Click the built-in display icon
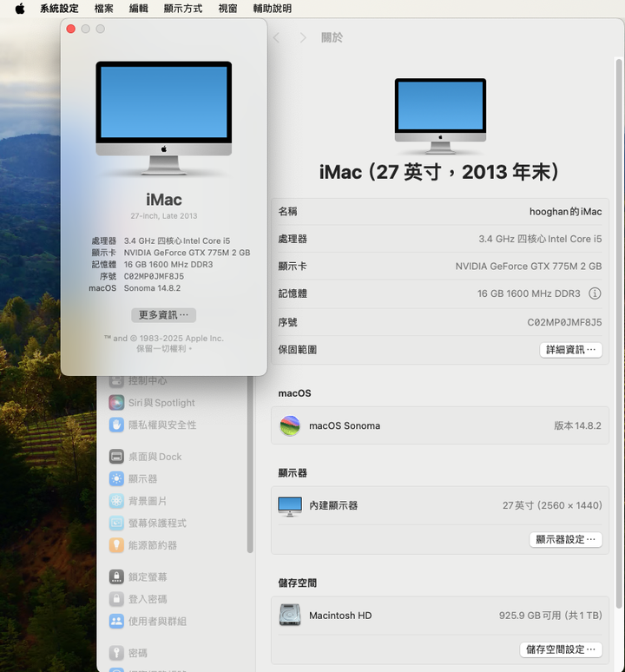The width and height of the screenshot is (625, 672). [x=290, y=505]
